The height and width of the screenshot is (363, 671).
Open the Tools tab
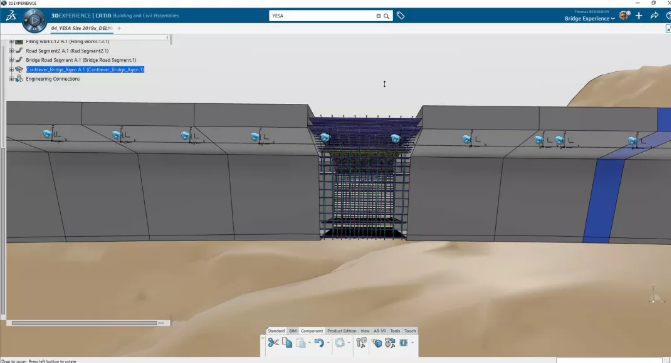(395, 331)
